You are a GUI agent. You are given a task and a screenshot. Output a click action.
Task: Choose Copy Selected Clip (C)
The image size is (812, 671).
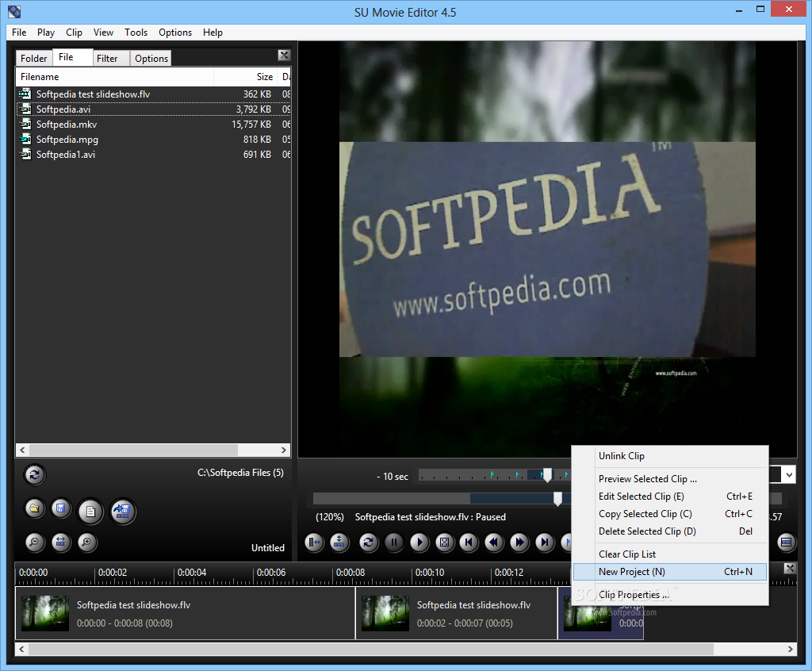[670, 514]
